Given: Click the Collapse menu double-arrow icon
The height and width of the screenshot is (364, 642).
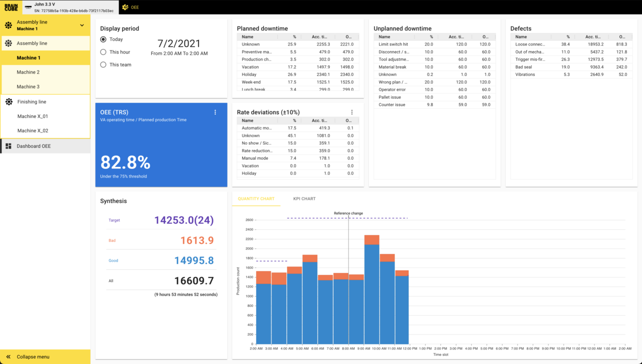Looking at the screenshot, I should pyautogui.click(x=8, y=357).
